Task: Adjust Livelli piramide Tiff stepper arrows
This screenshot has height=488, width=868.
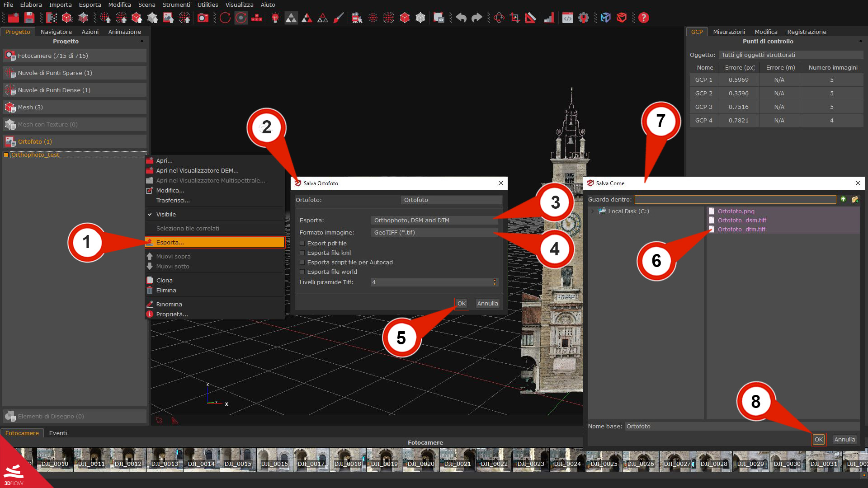Action: [495, 282]
